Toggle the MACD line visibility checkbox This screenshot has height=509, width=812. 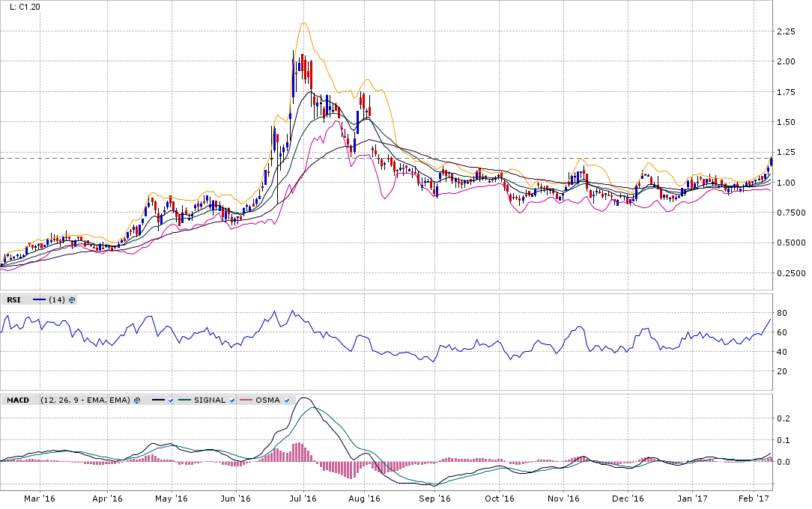(x=172, y=400)
